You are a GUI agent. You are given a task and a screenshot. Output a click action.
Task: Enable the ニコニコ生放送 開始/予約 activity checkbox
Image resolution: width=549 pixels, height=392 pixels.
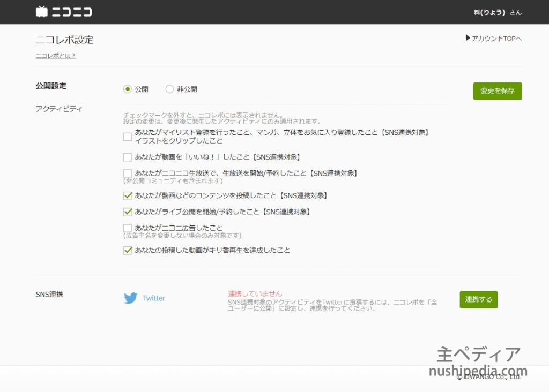pyautogui.click(x=127, y=172)
